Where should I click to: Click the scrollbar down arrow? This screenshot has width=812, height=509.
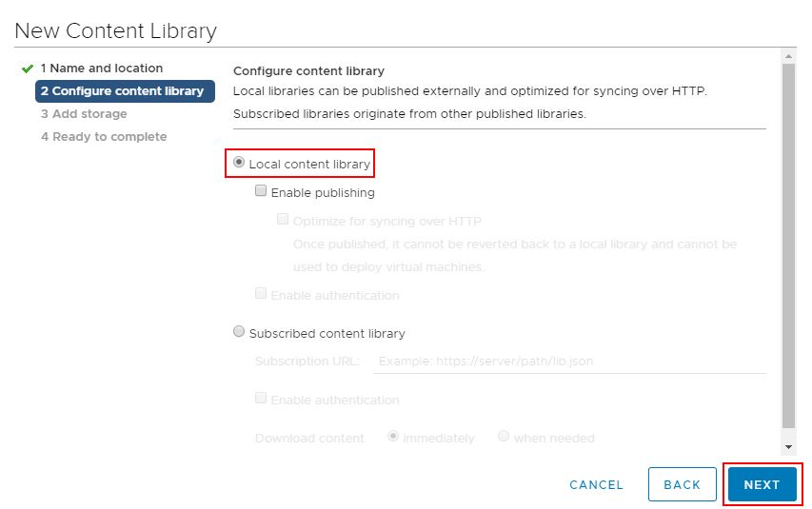(x=788, y=447)
